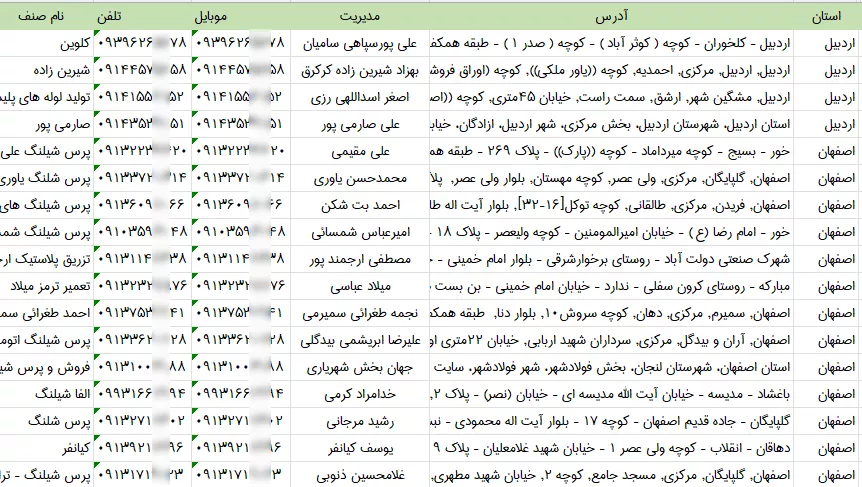Click address cell starting اصفهان، سمیرم

click(612, 313)
